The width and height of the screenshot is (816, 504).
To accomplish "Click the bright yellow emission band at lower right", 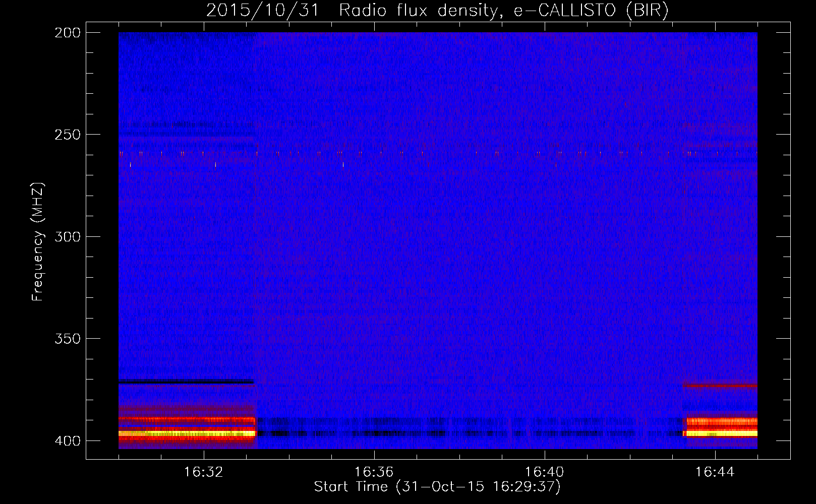I will pyautogui.click(x=721, y=433).
